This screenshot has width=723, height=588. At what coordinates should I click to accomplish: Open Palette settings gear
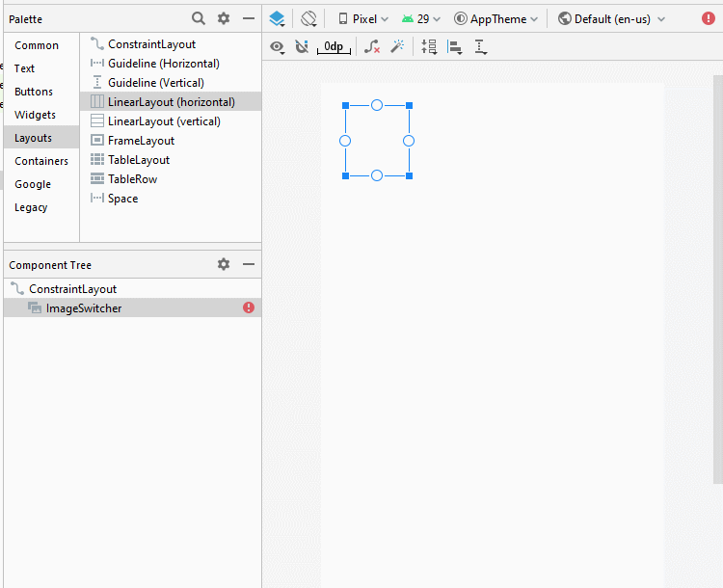pos(224,18)
